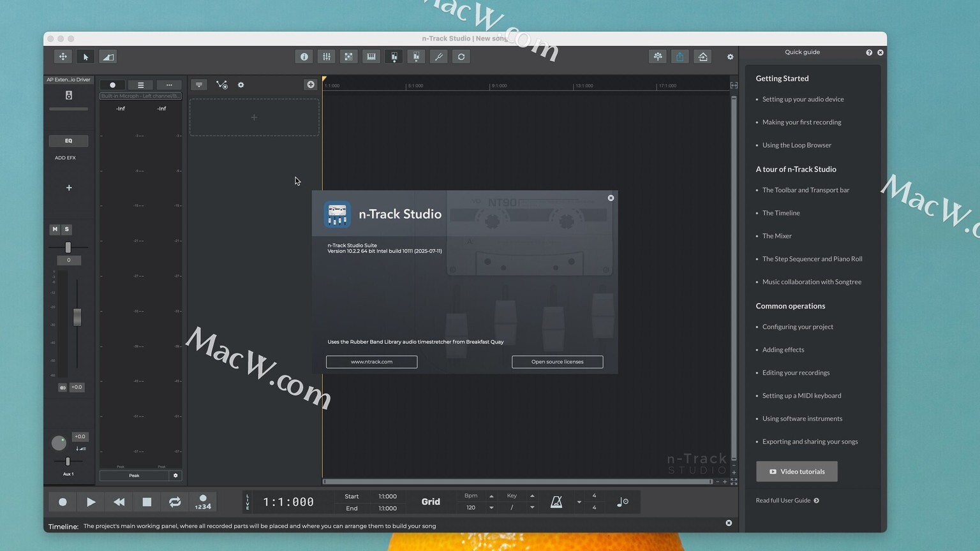Click Open source licenses button
The width and height of the screenshot is (980, 551).
click(557, 362)
